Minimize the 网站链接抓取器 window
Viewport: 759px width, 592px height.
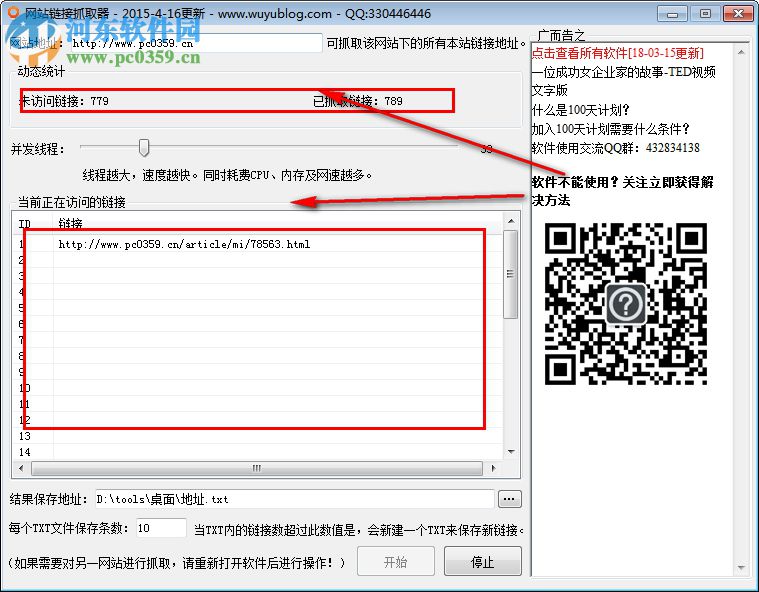pyautogui.click(x=672, y=14)
